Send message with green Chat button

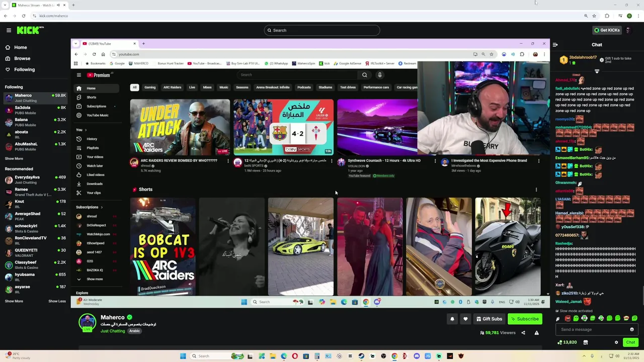pyautogui.click(x=630, y=342)
